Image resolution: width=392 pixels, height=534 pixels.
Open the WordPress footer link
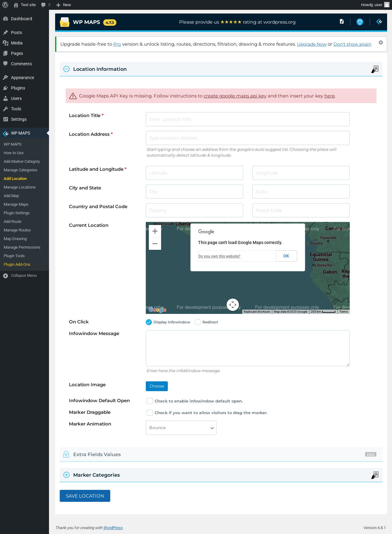tap(113, 528)
